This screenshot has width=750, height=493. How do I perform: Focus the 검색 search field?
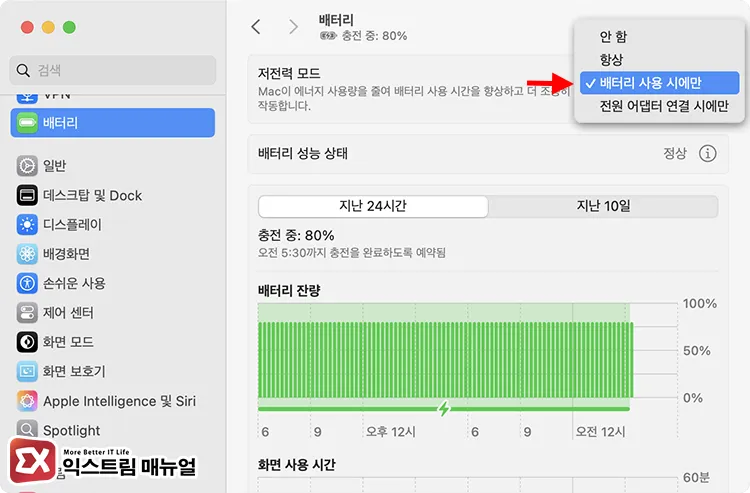click(112, 70)
